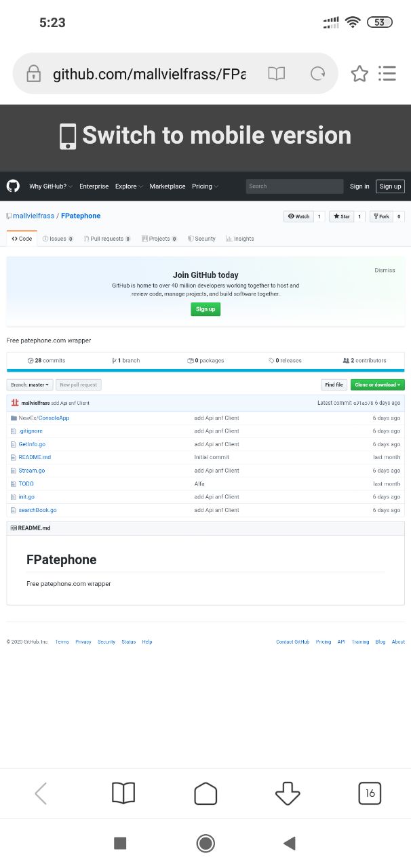The image size is (411, 868).
Task: Open NewEx/ConsoleApp folder
Action: click(x=43, y=418)
